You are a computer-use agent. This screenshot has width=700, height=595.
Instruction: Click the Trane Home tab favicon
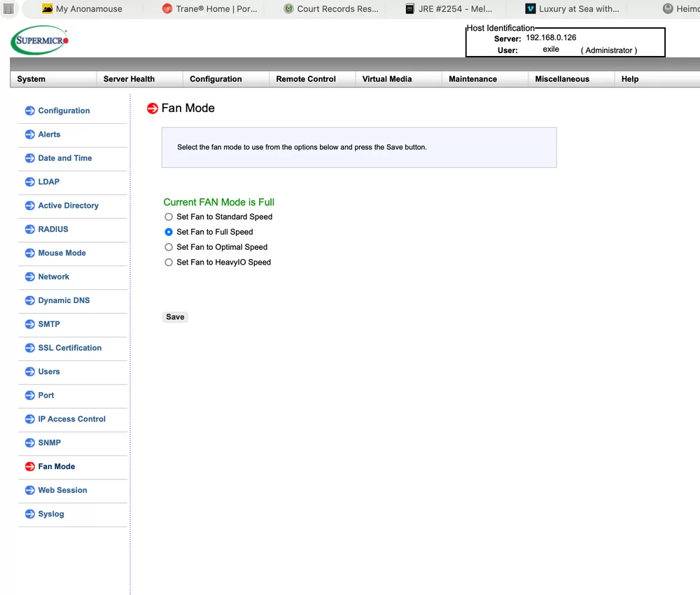click(x=167, y=8)
